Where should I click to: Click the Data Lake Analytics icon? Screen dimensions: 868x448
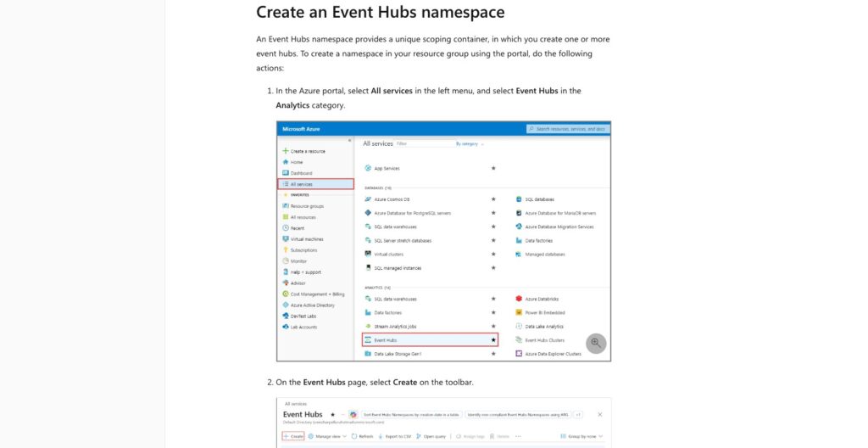(x=519, y=326)
